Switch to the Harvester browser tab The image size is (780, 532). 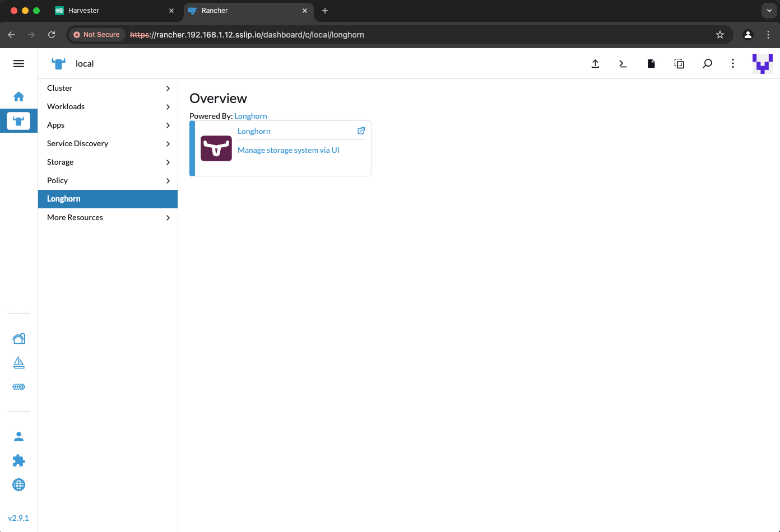pyautogui.click(x=114, y=11)
